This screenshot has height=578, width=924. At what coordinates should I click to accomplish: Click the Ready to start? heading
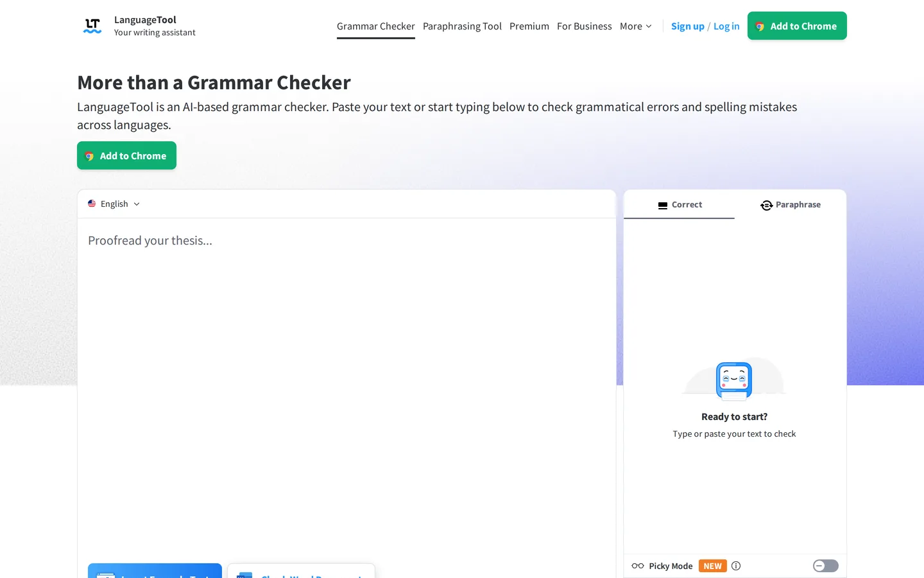pyautogui.click(x=734, y=417)
